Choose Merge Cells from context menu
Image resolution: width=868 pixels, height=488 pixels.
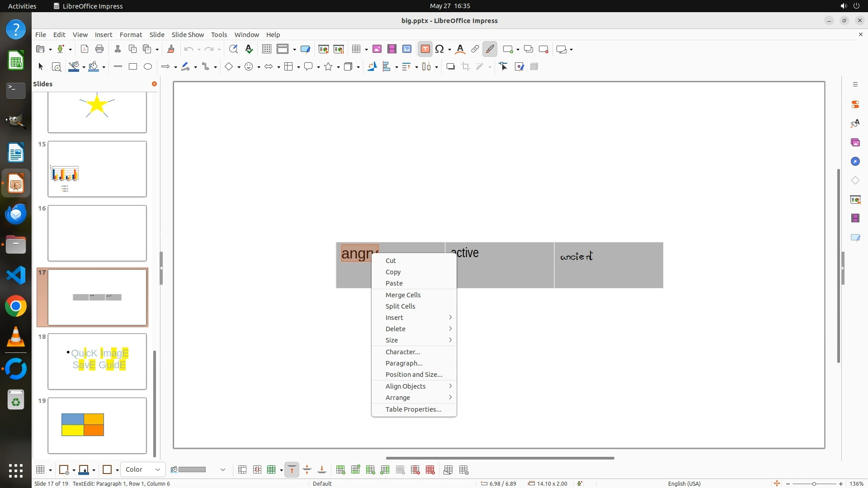[403, 295]
